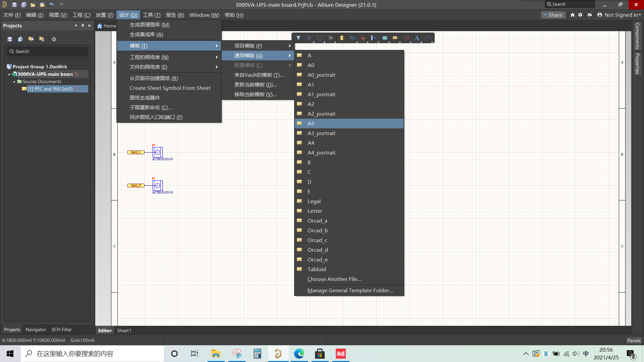
Task: Switch to the Navigator tab
Action: tap(36, 329)
